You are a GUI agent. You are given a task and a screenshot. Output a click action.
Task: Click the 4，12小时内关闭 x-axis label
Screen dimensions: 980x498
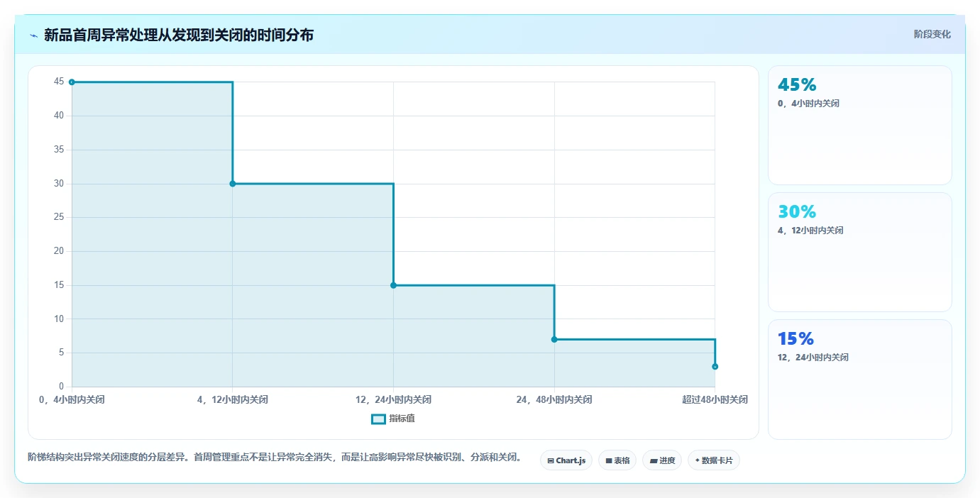(233, 399)
